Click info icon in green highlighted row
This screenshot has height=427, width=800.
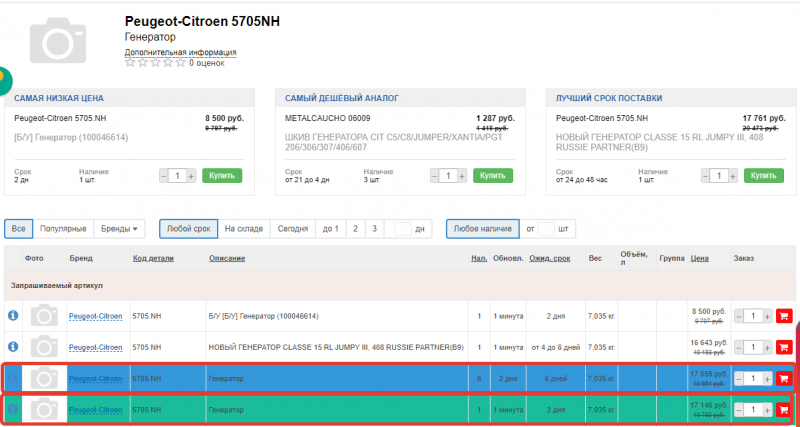(13, 409)
